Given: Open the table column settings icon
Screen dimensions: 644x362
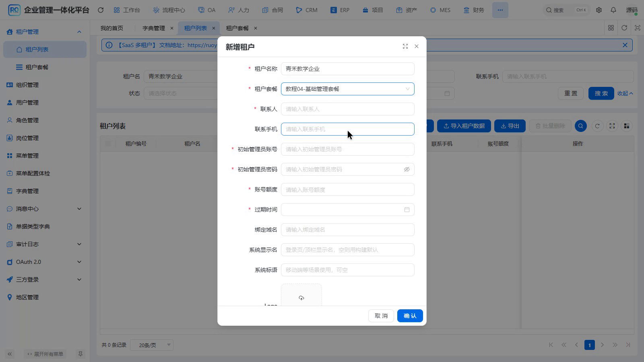Looking at the screenshot, I should 627,126.
